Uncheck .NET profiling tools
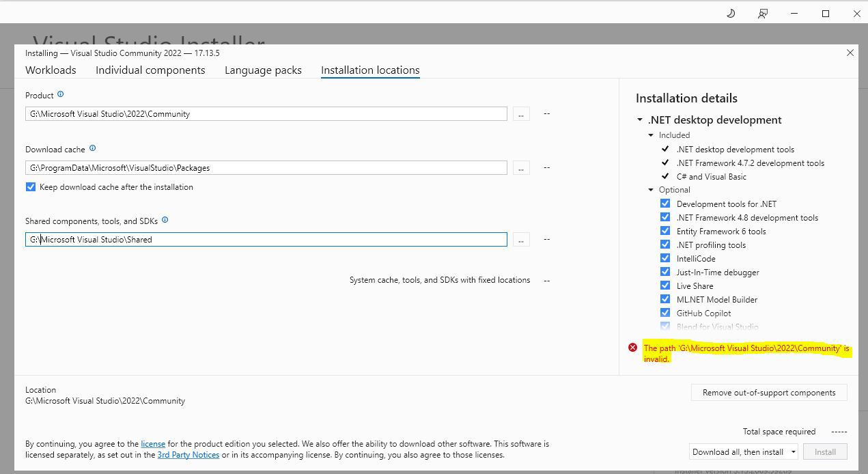Image resolution: width=868 pixels, height=474 pixels. point(665,245)
